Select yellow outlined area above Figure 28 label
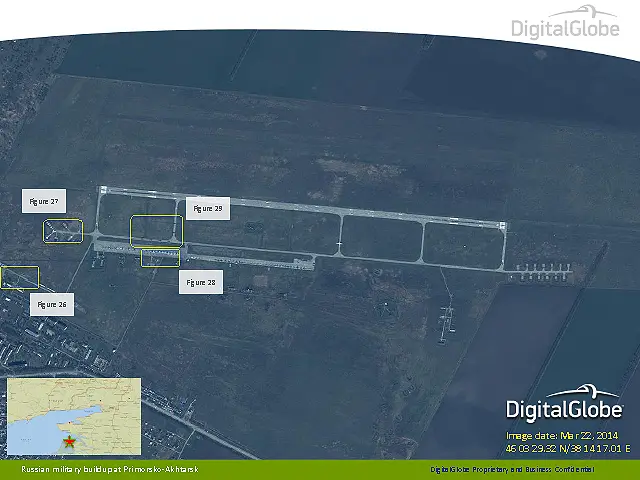640x480 pixels. tap(160, 258)
